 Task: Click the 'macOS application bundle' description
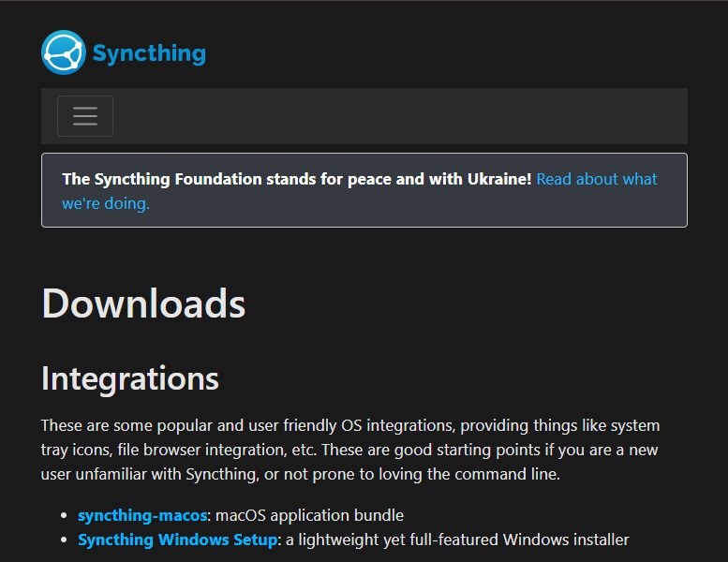tap(310, 515)
